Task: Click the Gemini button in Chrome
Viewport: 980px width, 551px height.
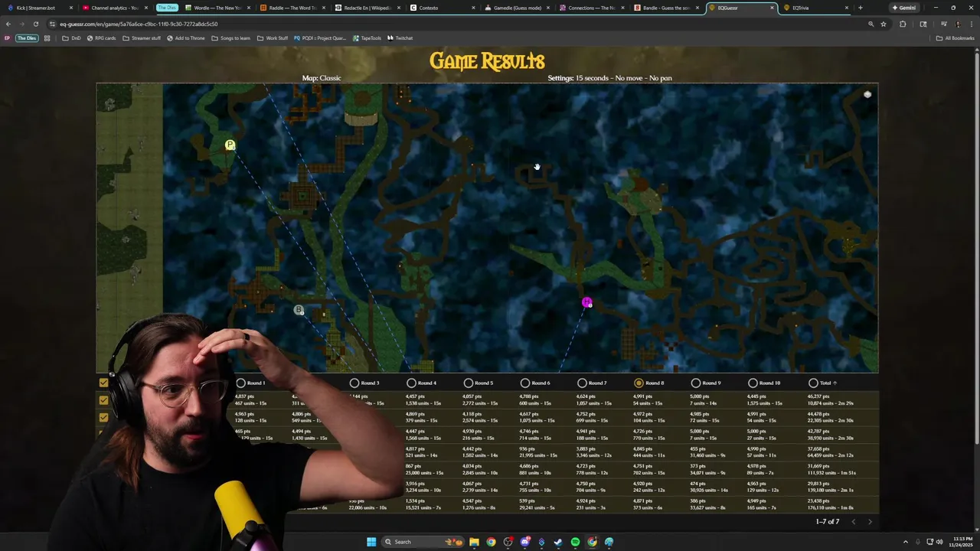Action: 903,8
